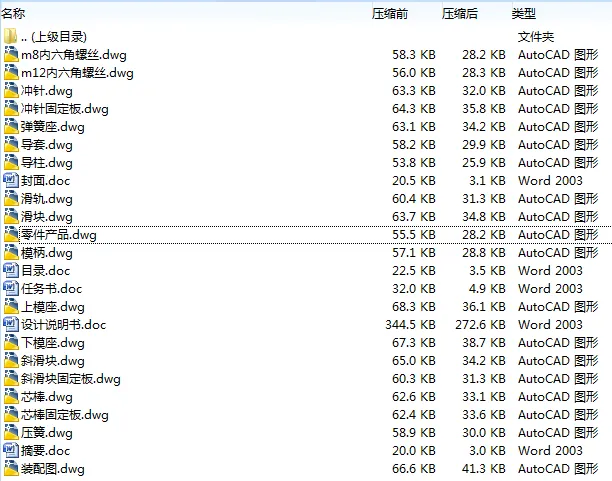The image size is (612, 481).
Task: Select file name 弹簧座.dwg
Action: 53,126
